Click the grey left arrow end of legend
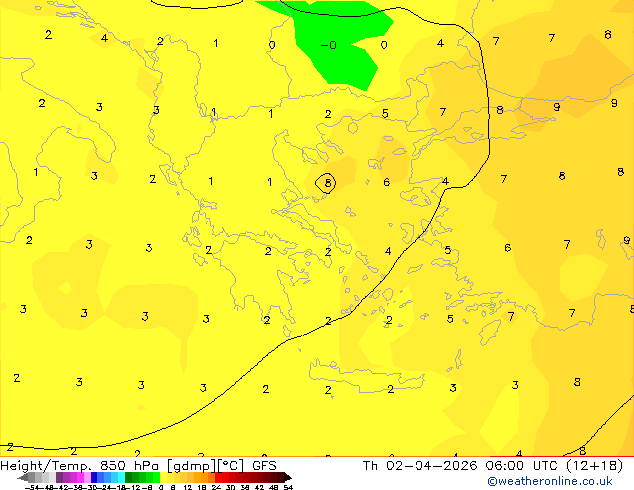Viewport: 634px width, 490px height. click(x=23, y=478)
